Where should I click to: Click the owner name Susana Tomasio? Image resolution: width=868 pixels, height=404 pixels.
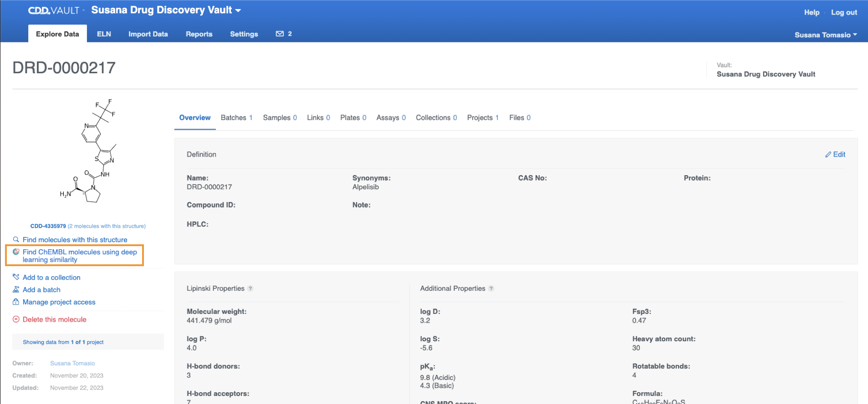pos(72,363)
